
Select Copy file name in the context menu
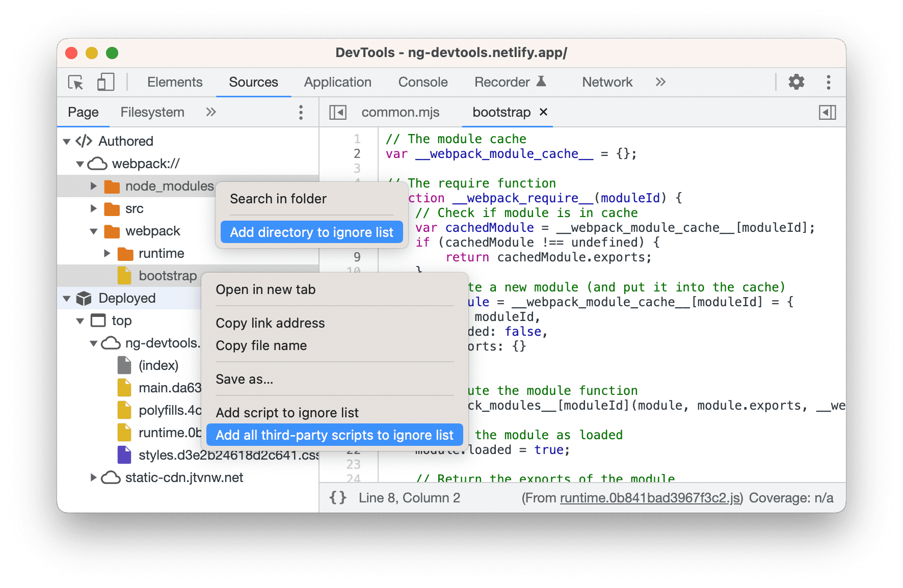coord(261,345)
